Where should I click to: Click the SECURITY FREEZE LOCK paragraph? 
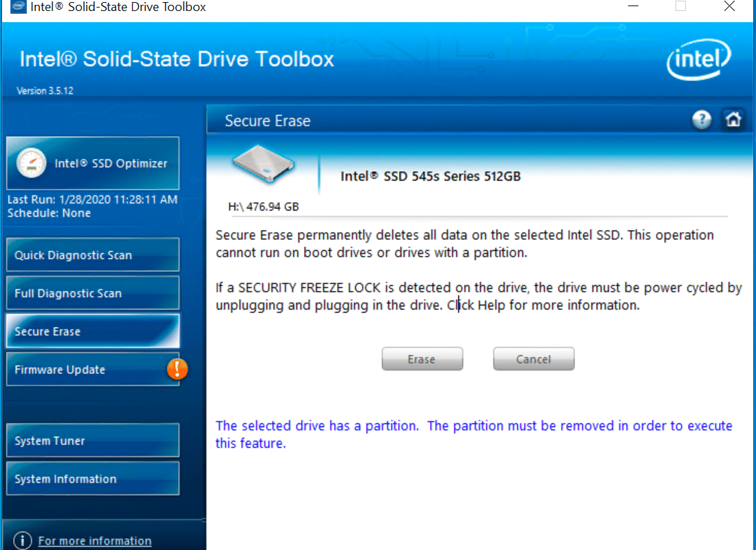[479, 296]
